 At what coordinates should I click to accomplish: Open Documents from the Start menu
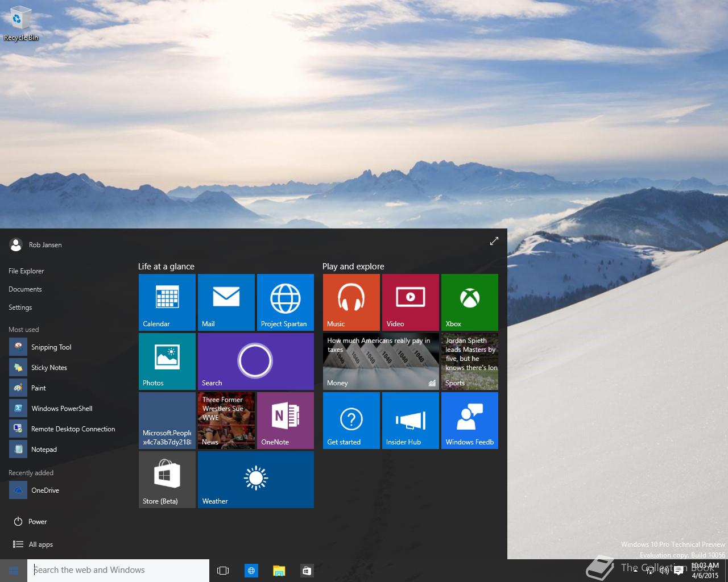pyautogui.click(x=25, y=289)
